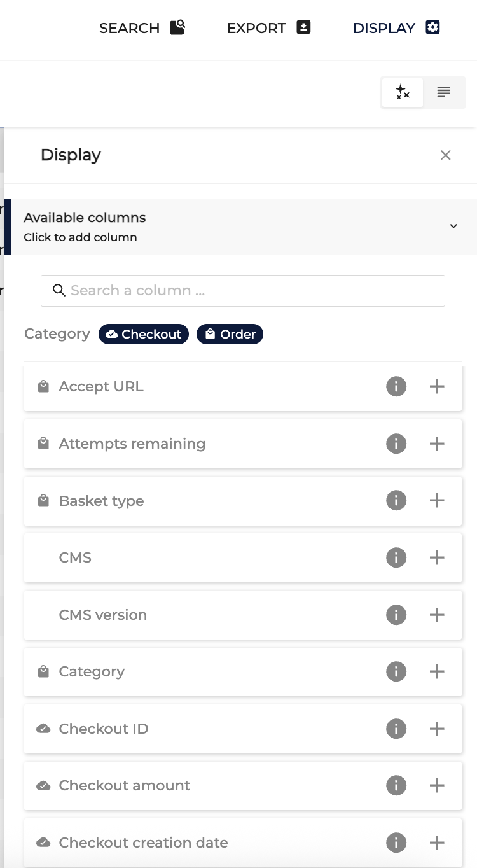The height and width of the screenshot is (868, 477).
Task: Add the CMS column
Action: [437, 557]
